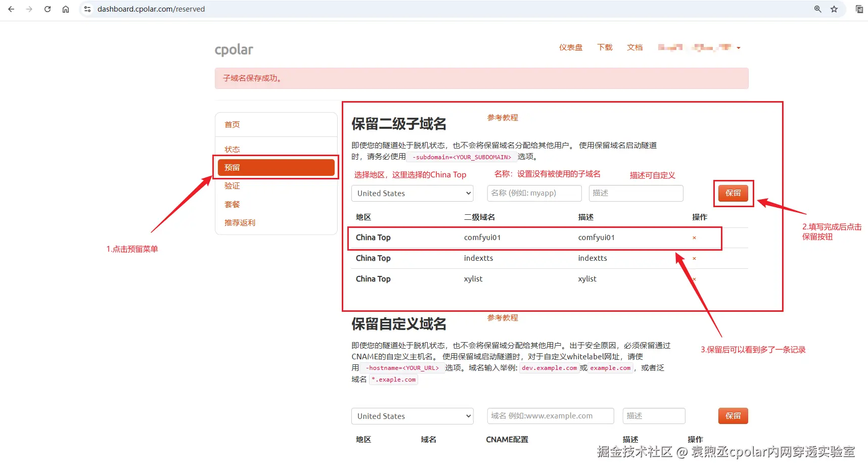Click the 二级域名 column header
Viewport: 868px width, 472px height.
tap(479, 217)
